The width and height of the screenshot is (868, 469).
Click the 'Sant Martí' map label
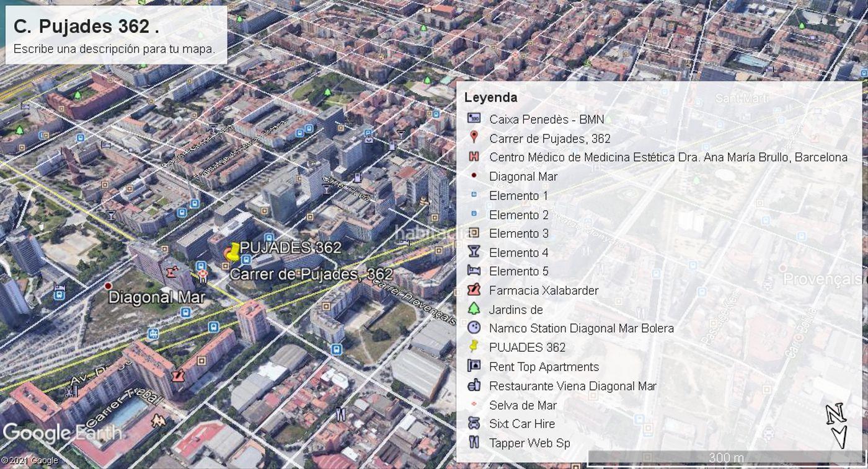pos(742,98)
